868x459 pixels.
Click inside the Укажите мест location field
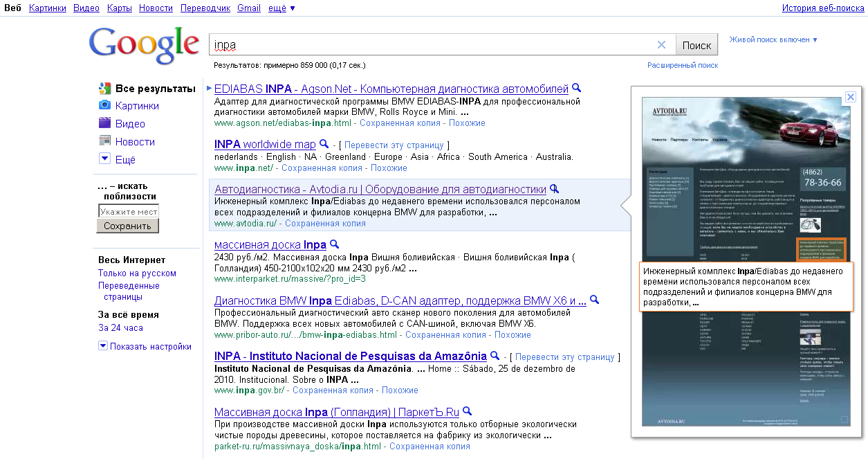click(127, 210)
